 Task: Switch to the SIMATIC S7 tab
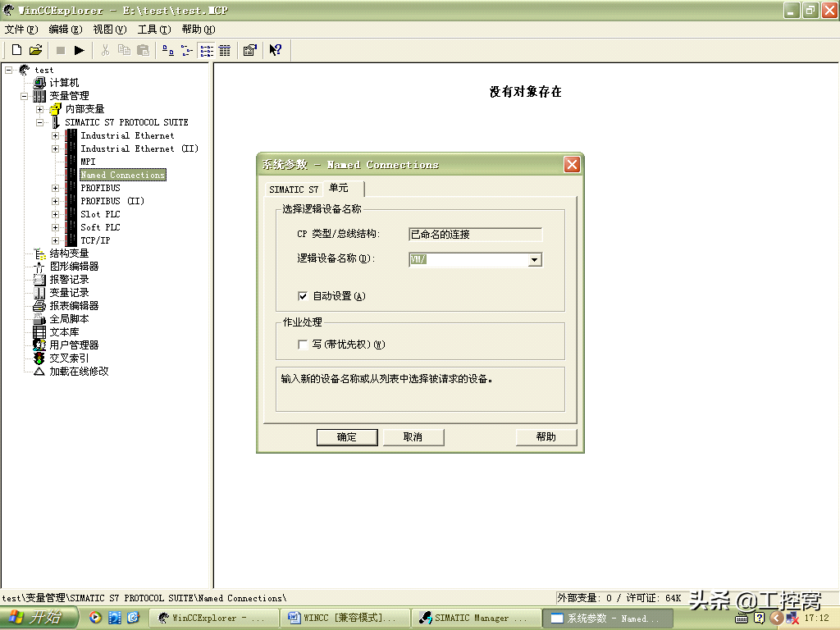(x=293, y=189)
